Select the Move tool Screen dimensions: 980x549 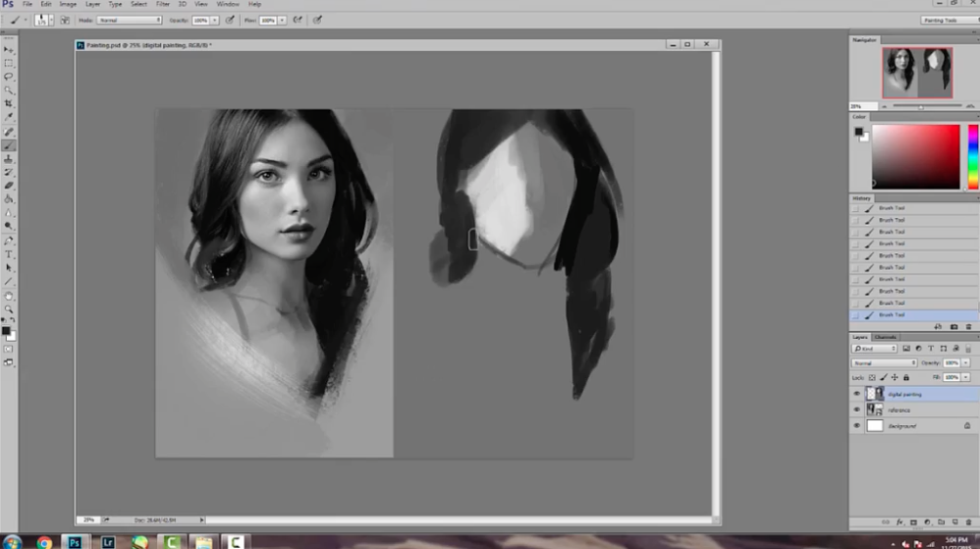[x=10, y=49]
